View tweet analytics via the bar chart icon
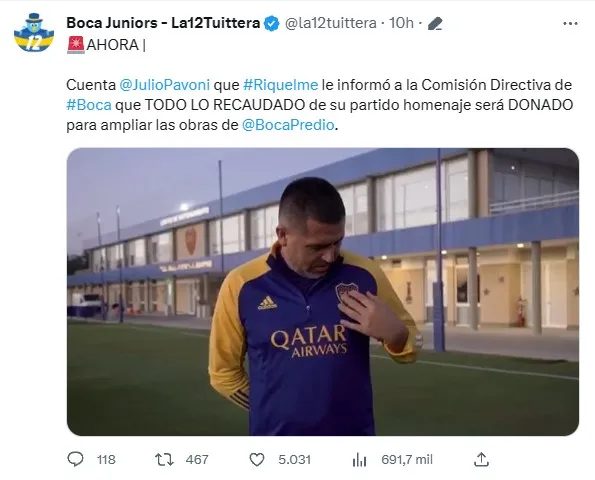Viewport: 595px width, 480px height. pos(359,460)
